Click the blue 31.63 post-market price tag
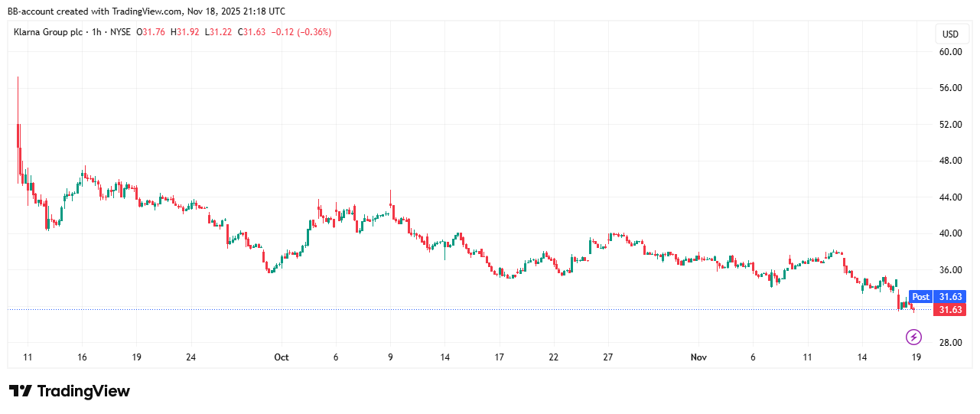980x414 pixels. click(x=950, y=297)
